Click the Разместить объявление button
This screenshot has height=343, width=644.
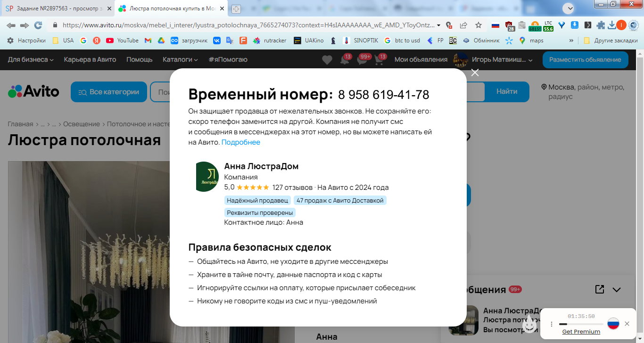585,60
